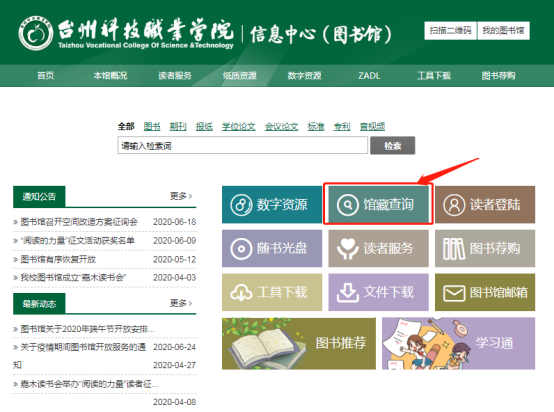554x412 pixels.
Task: Select the 随书光盘 disc icon
Action: [x=241, y=248]
